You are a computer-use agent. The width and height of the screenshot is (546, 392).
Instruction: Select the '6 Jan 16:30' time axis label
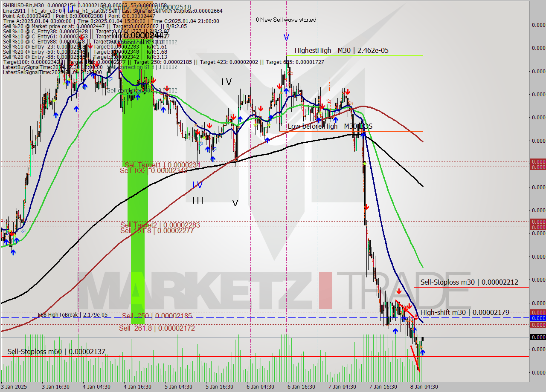point(301,387)
